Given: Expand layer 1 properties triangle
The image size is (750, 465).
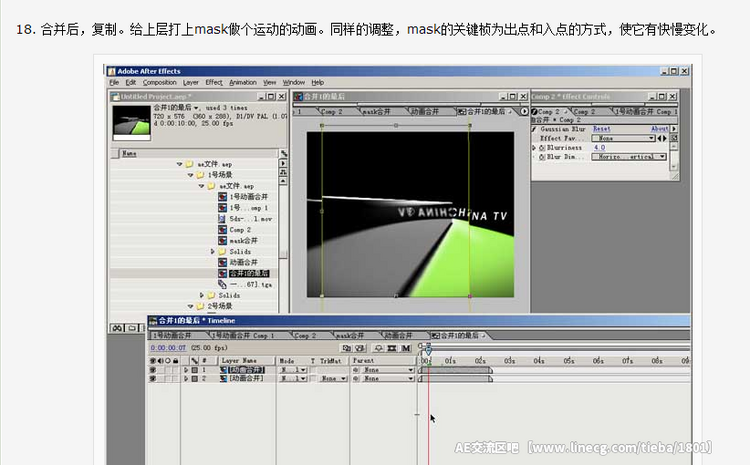Looking at the screenshot, I should 186,370.
